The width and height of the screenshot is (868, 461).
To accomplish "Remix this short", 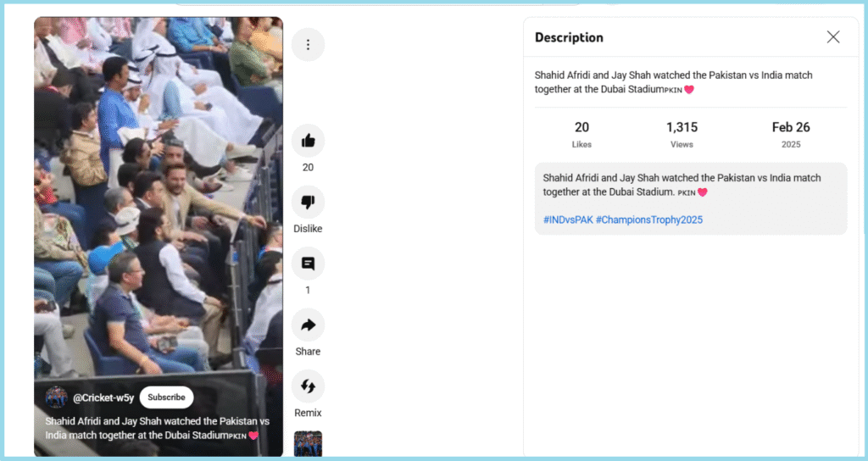I will click(x=308, y=386).
